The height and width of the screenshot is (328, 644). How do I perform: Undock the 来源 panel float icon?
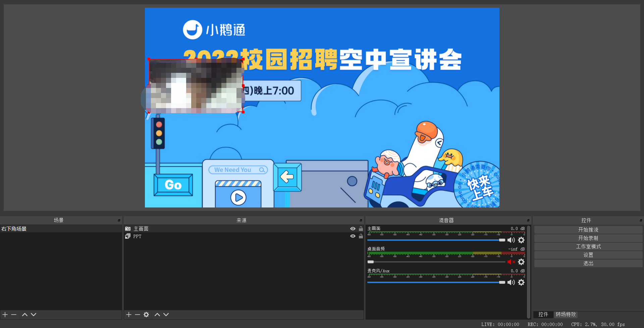(x=361, y=221)
